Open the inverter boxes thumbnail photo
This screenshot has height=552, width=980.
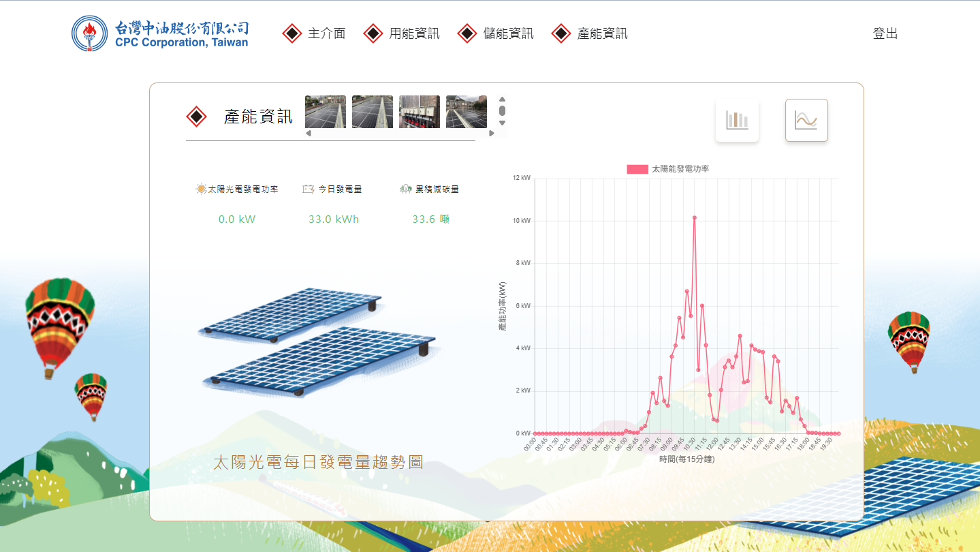420,112
